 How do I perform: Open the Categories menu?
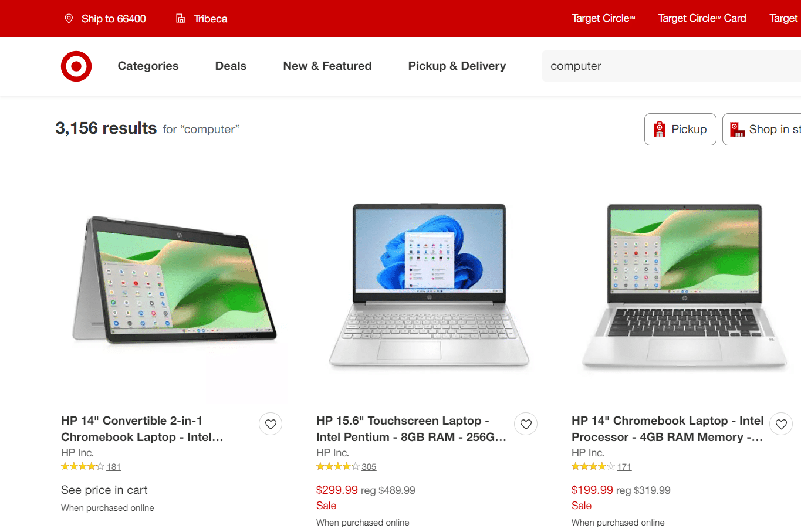148,66
